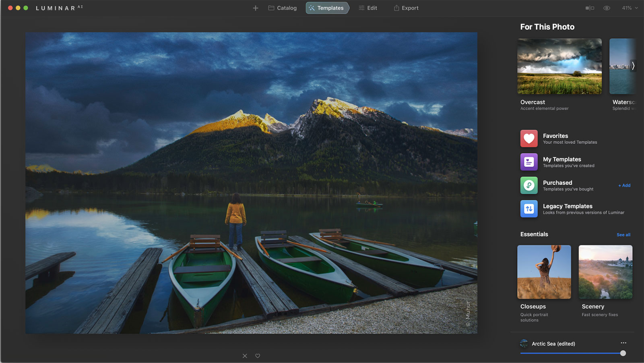The image size is (644, 363).
Task: Click the Arctic Sea template icon
Action: click(x=524, y=344)
